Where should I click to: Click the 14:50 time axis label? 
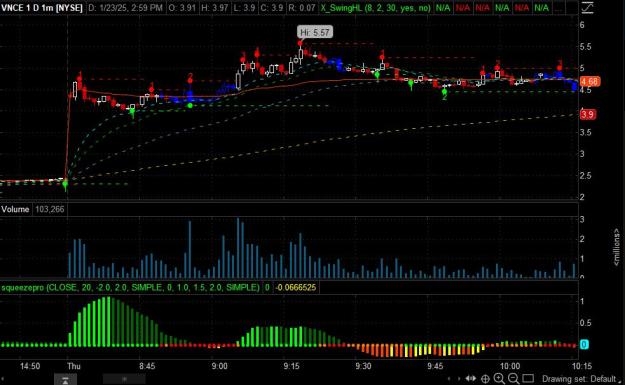pyautogui.click(x=30, y=366)
